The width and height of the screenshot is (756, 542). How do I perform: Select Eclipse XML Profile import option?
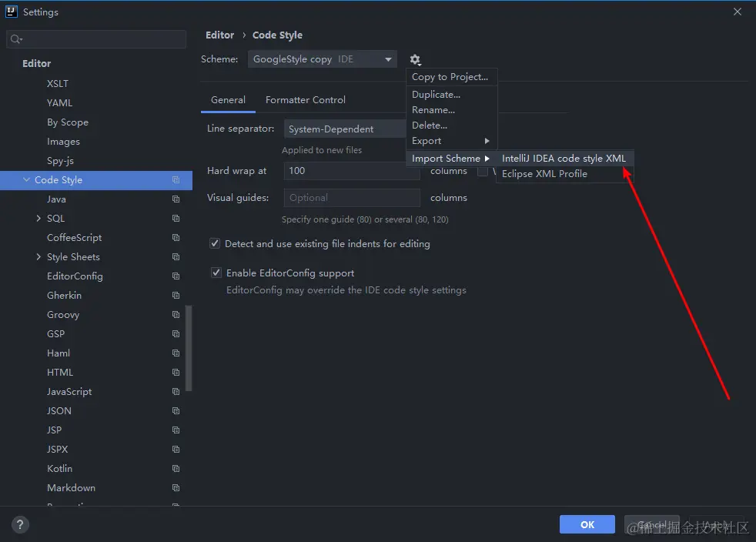tap(564, 173)
